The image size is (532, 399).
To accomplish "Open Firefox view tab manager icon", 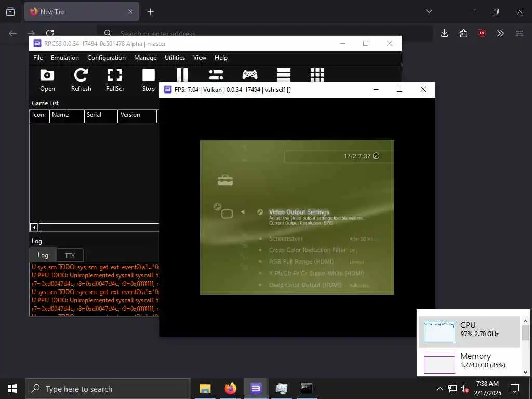I will pos(10,11).
